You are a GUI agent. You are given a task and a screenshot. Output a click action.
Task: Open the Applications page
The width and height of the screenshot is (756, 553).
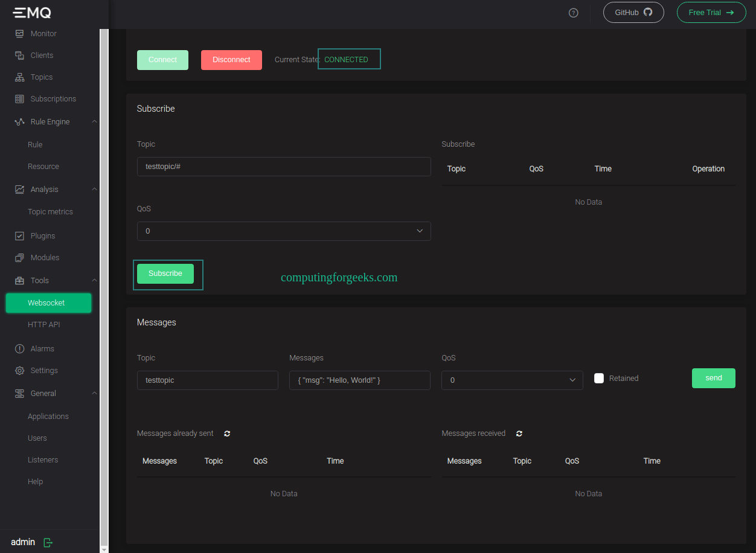coord(50,417)
